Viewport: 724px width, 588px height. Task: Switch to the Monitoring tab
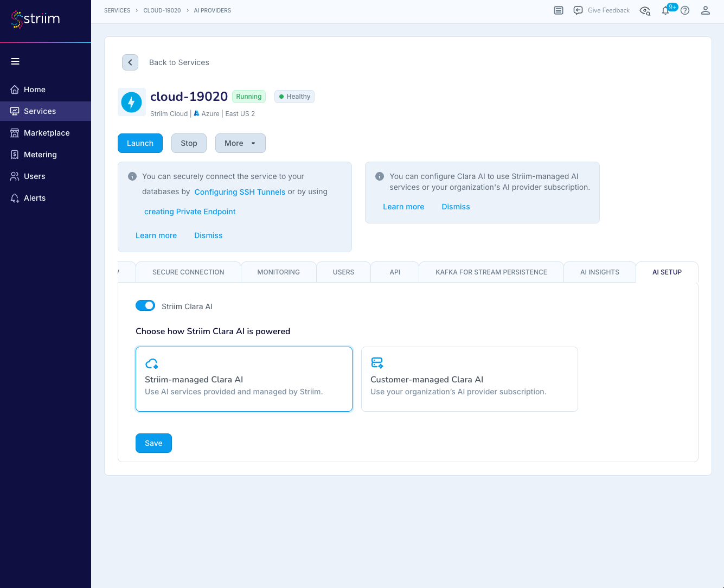pyautogui.click(x=279, y=272)
